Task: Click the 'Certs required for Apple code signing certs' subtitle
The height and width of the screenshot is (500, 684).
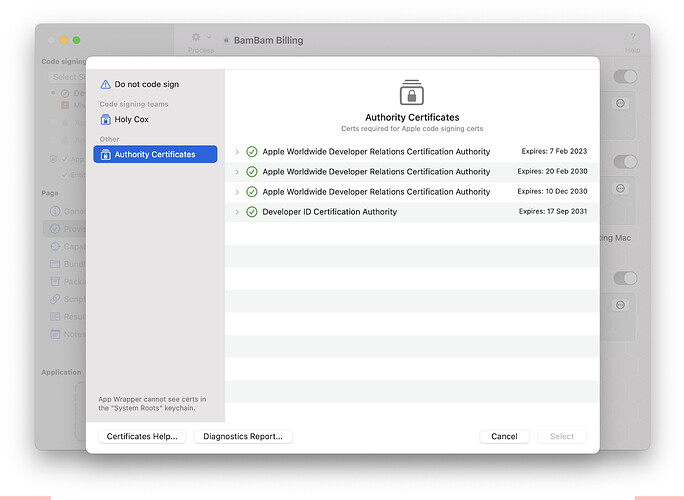Action: (412, 129)
